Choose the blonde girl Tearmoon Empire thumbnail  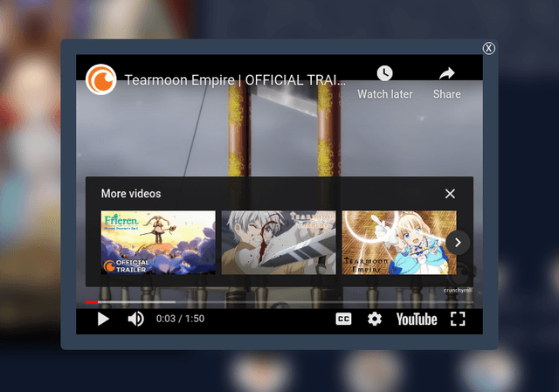[398, 242]
